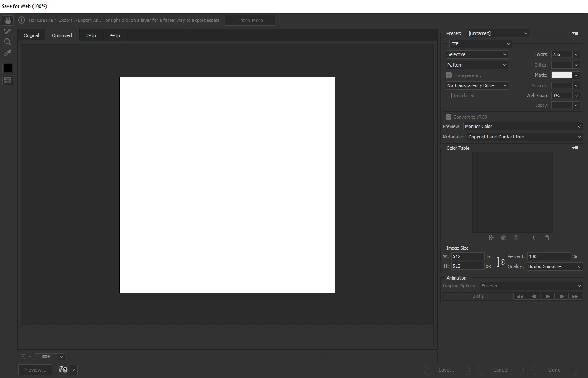Enable the Interlaced checkbox

tap(449, 96)
